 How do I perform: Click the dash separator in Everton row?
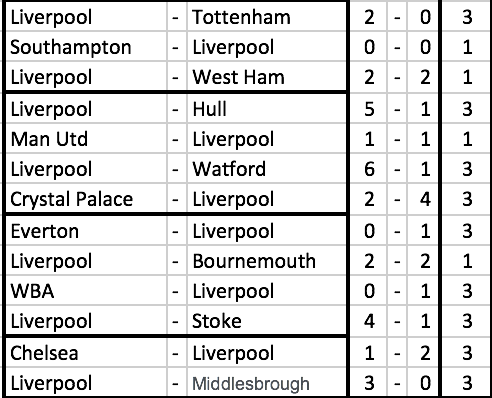click(x=176, y=231)
